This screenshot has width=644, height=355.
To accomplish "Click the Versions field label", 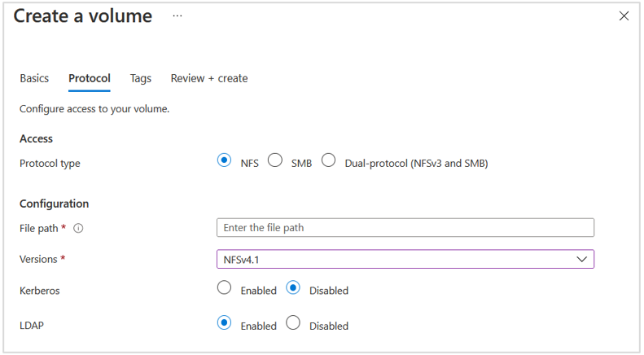I will pos(38,259).
